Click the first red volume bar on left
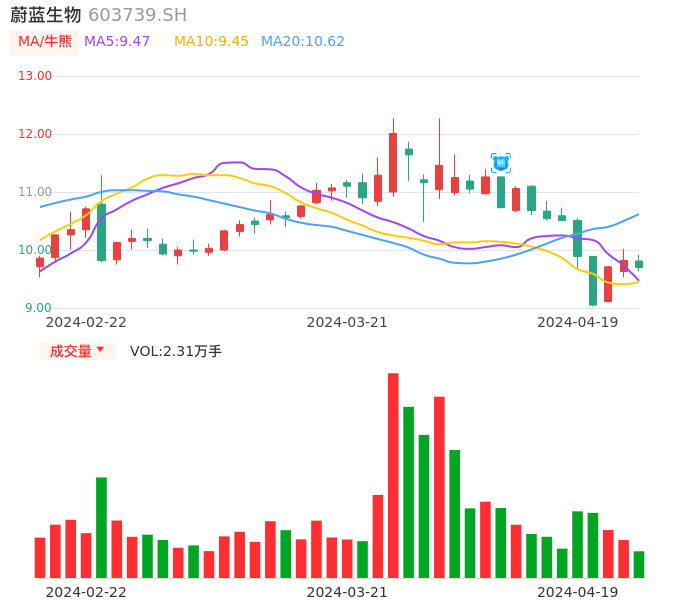This screenshot has width=686, height=606. click(40, 557)
